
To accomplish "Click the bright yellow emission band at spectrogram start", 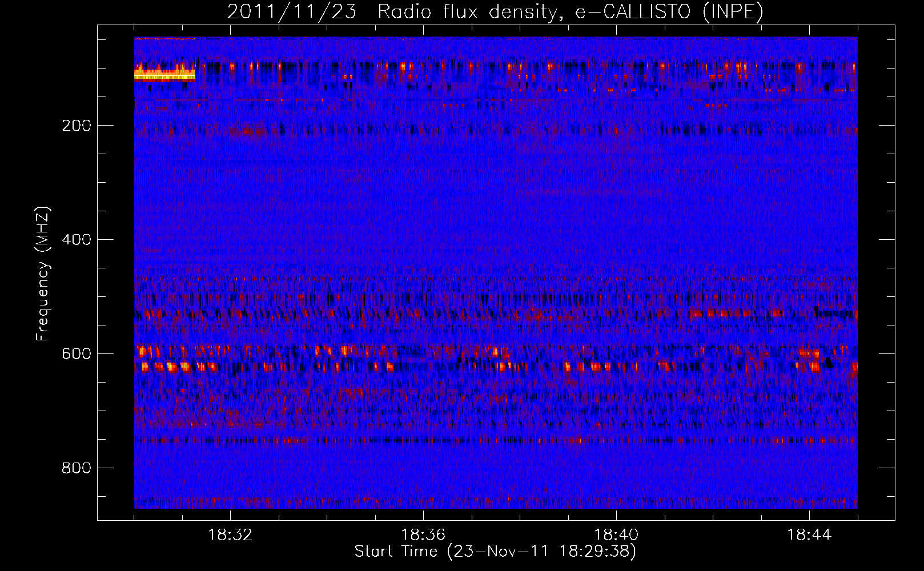I will click(164, 75).
